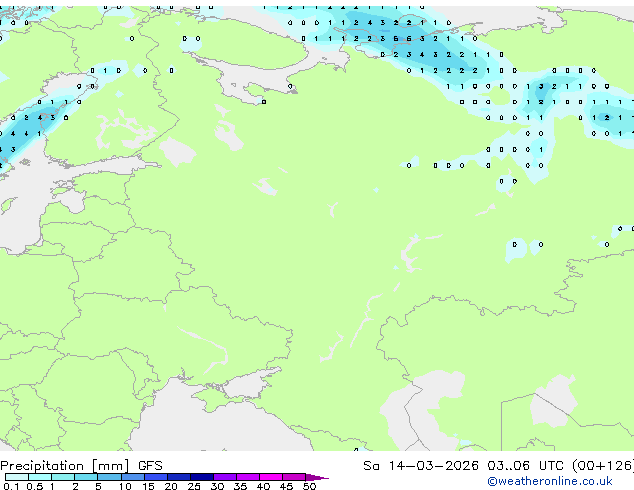The width and height of the screenshot is (634, 490).
Task: Select the 15 to 20 mm legend swatch
Action: tap(155, 477)
